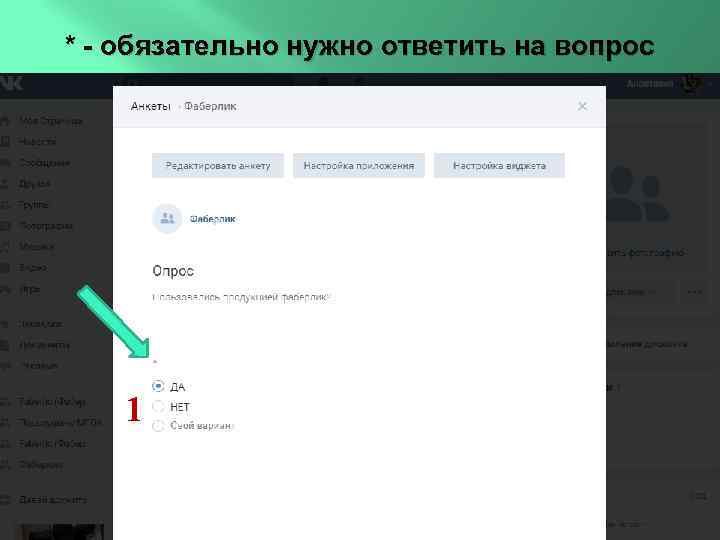This screenshot has height=540, width=720.
Task: Click the user avatar in VK header
Action: [691, 84]
